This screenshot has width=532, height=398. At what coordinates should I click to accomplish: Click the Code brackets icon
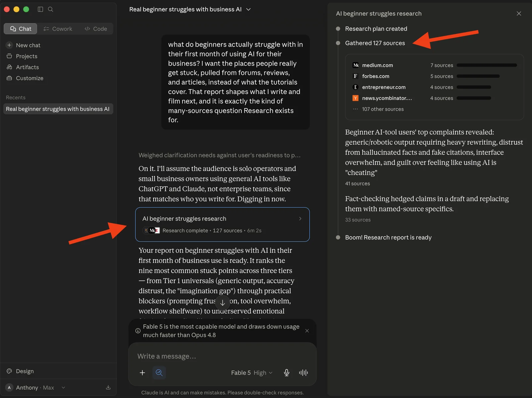tap(87, 29)
